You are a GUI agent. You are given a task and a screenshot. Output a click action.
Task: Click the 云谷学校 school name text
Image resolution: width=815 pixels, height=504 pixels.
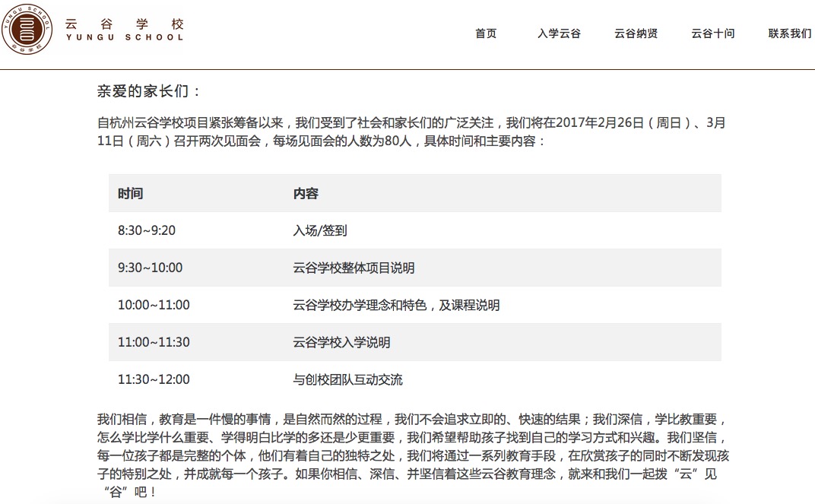click(x=125, y=24)
